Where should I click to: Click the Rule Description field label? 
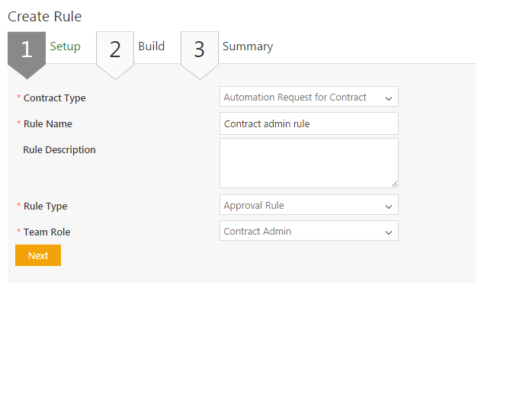(x=59, y=149)
